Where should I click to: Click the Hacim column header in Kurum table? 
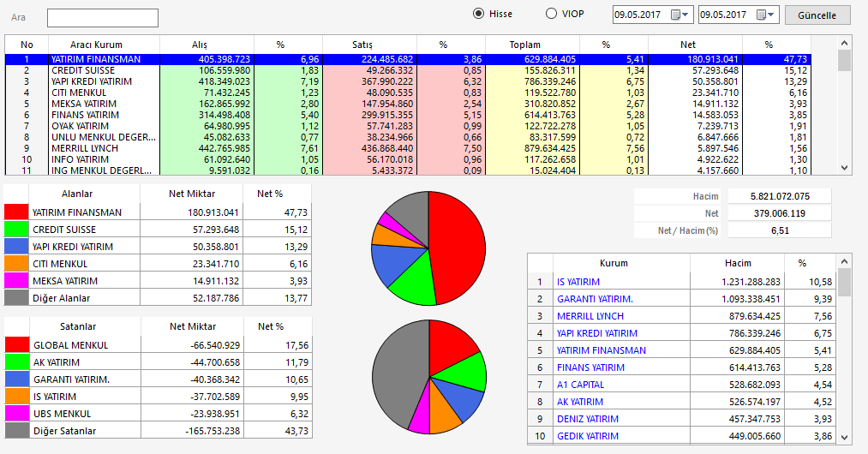pos(738,264)
